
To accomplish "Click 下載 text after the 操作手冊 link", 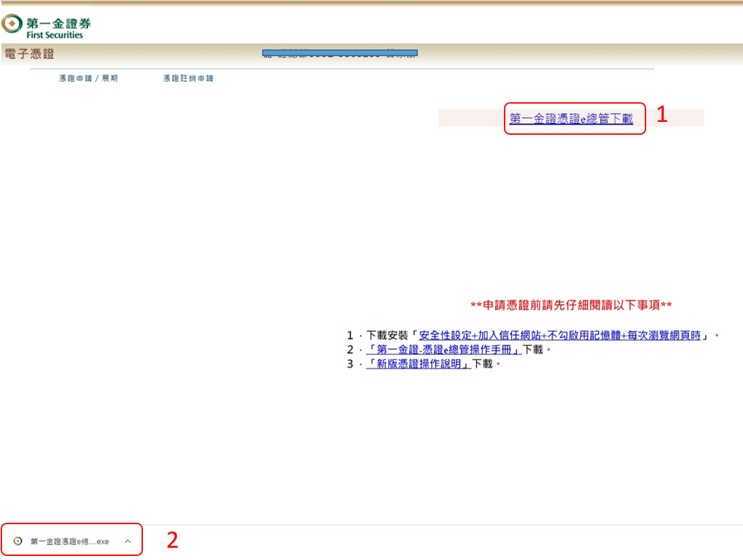I will pyautogui.click(x=533, y=349).
